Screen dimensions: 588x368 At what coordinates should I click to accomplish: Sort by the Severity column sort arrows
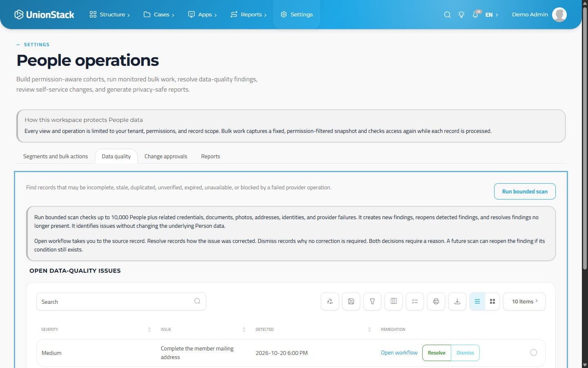149,330
